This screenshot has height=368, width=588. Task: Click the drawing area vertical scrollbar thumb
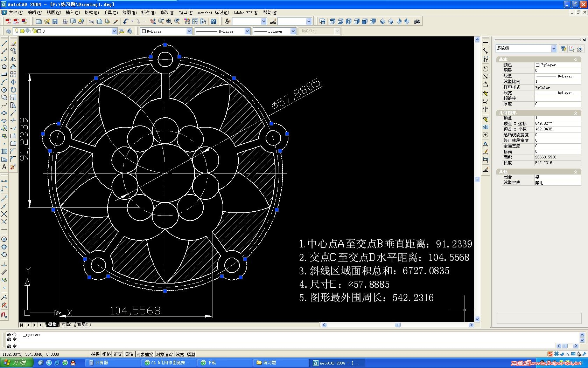click(x=477, y=179)
